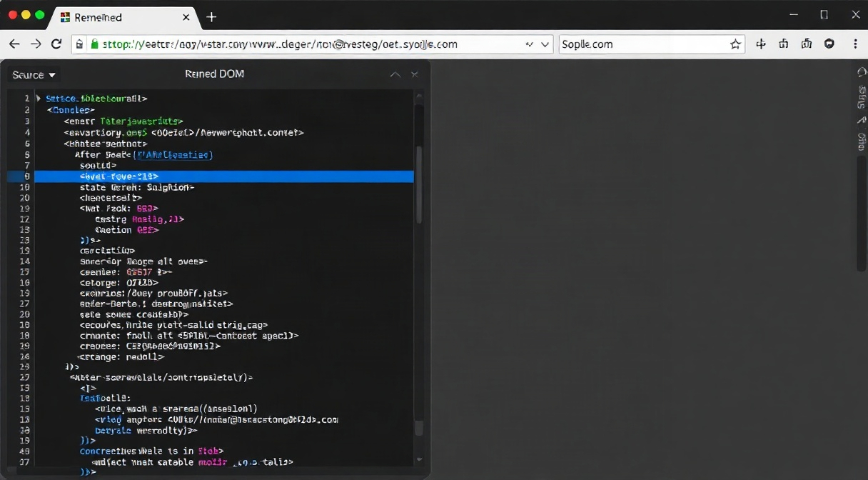Click the page scrollbar on far right

pos(862,214)
